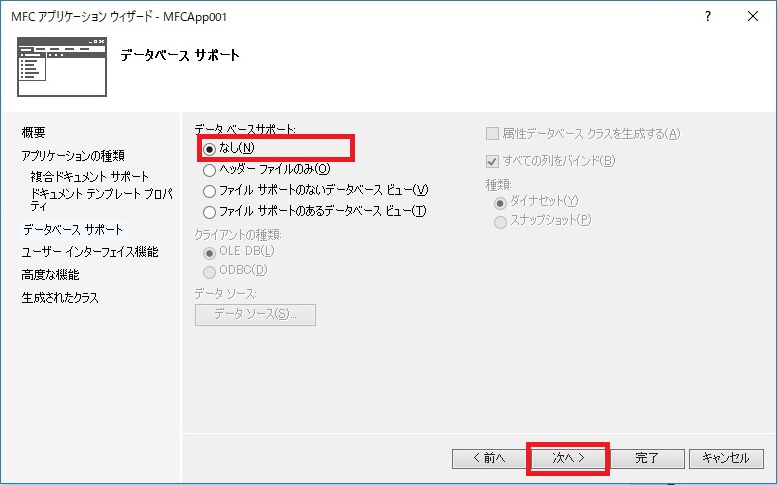Click the < 前へ back button
778x485 pixels.
pos(487,458)
